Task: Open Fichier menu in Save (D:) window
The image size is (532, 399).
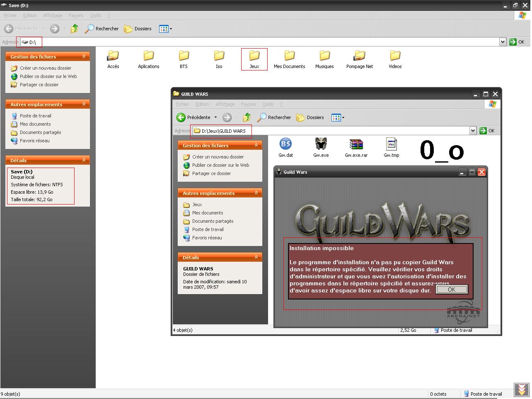Action: [x=10, y=15]
